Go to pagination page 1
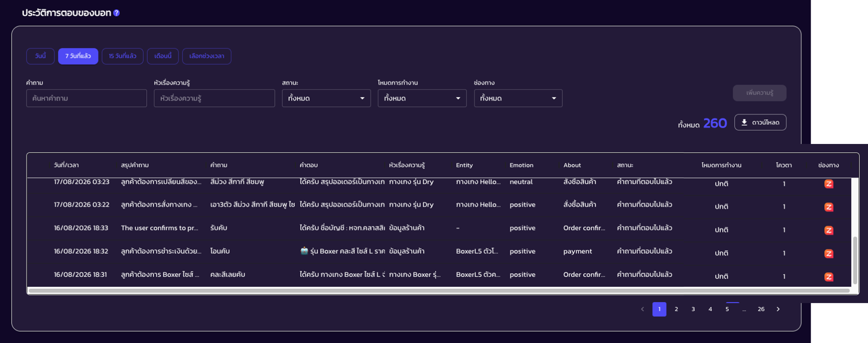868x343 pixels. pos(659,309)
